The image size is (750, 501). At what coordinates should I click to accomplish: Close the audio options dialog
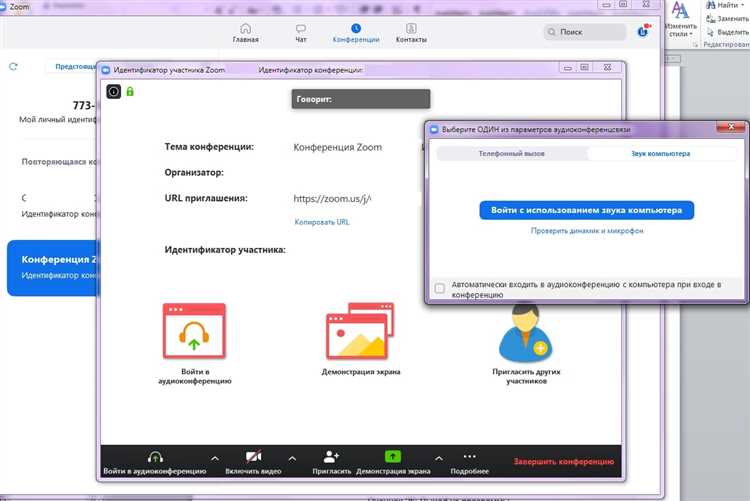point(731,127)
